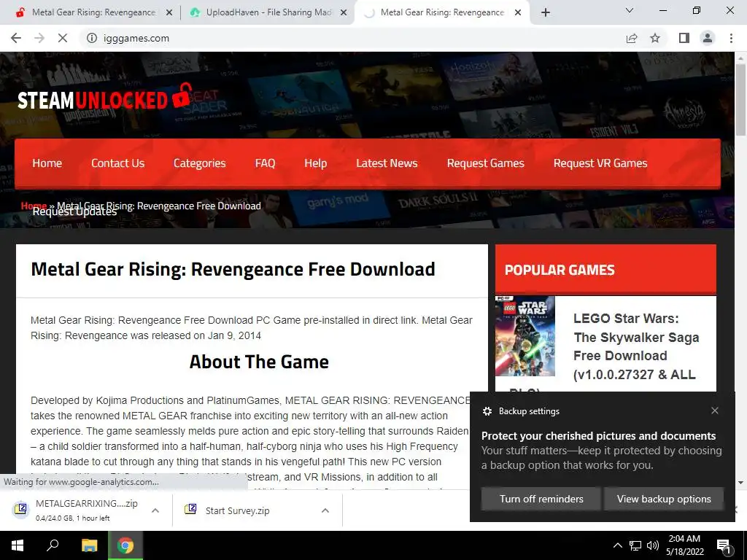The image size is (747, 560).
Task: Open the Start Survey.zip download
Action: pos(237,510)
